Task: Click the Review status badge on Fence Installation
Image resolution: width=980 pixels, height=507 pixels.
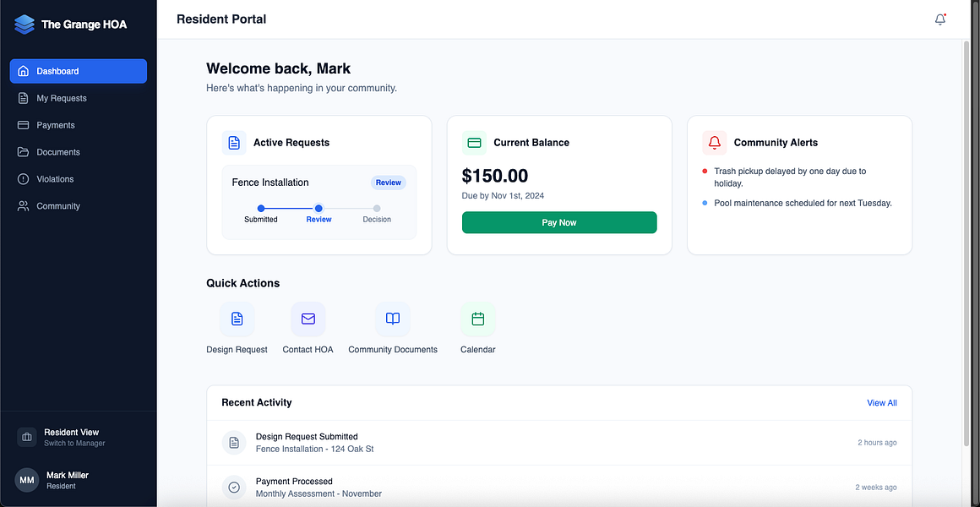Action: pyautogui.click(x=388, y=183)
